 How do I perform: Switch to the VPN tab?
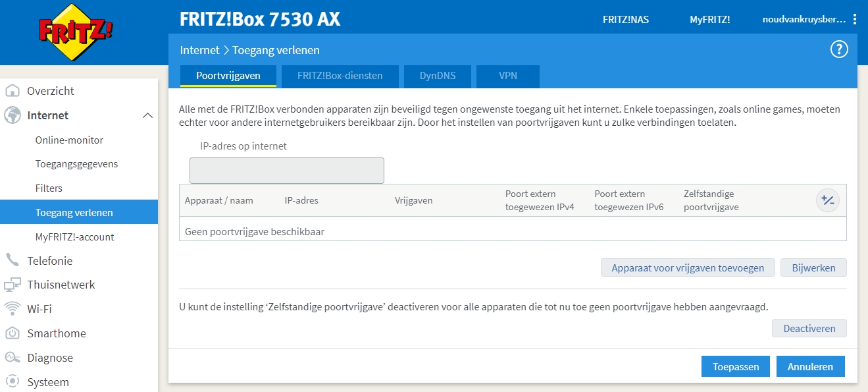[507, 76]
